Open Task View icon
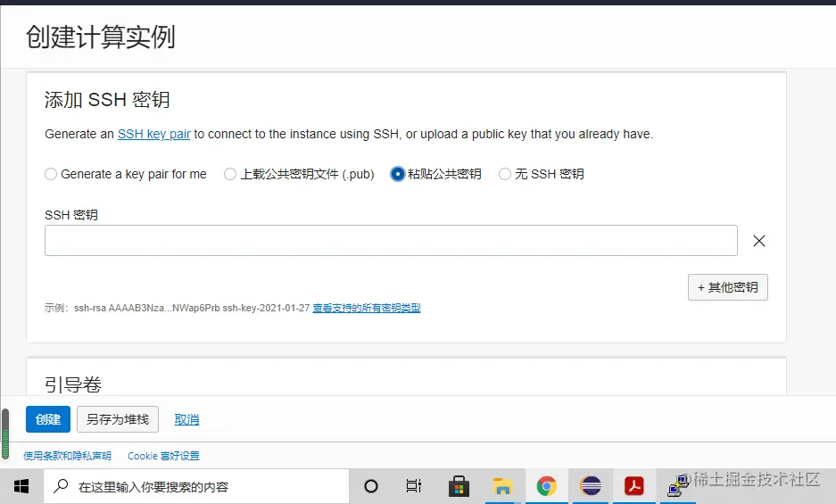Screen dimensions: 836x504 [414, 486]
